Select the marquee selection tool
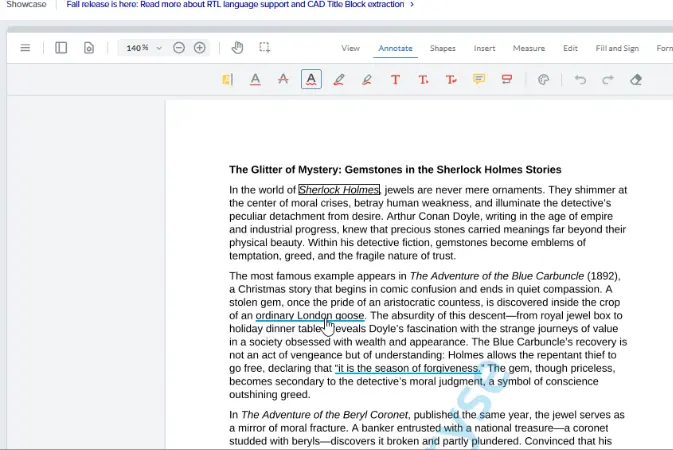 pos(265,47)
